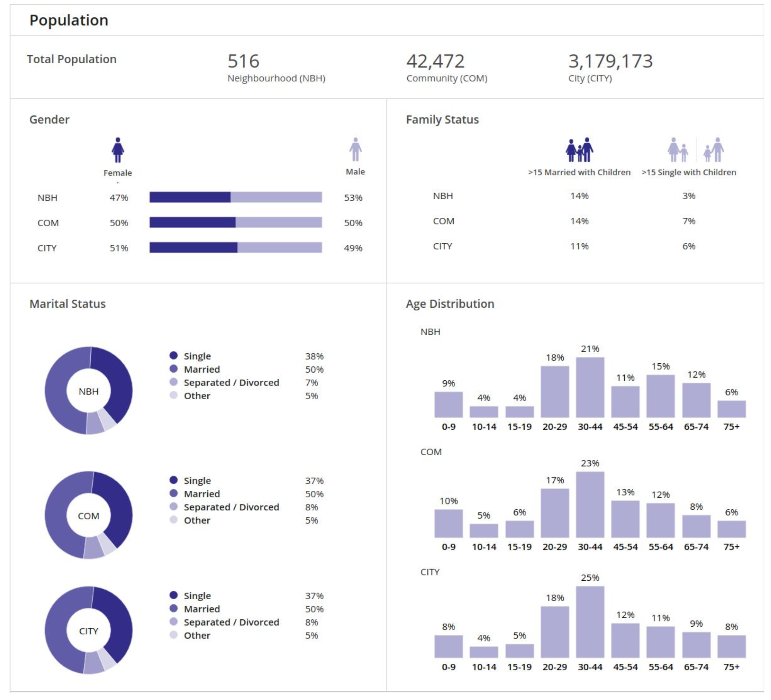Click the Female gender icon
The width and height of the screenshot is (771, 700).
click(118, 150)
